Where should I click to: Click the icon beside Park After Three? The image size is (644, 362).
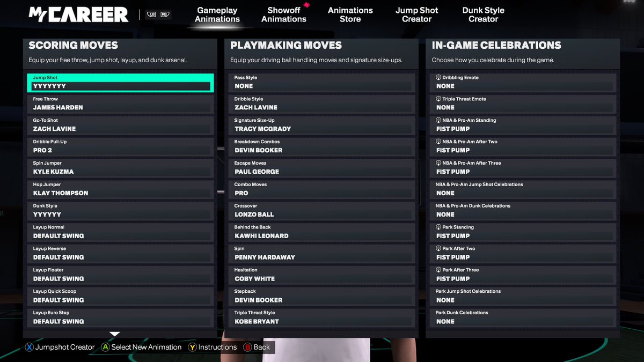point(438,270)
